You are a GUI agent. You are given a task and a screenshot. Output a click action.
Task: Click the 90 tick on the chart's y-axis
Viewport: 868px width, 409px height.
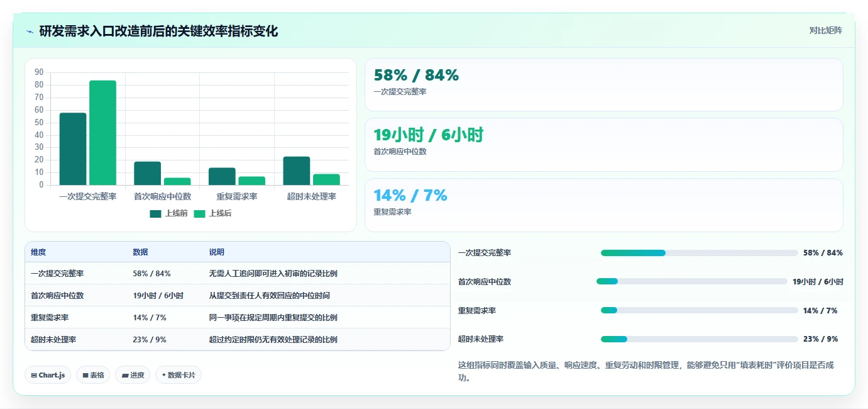click(39, 72)
